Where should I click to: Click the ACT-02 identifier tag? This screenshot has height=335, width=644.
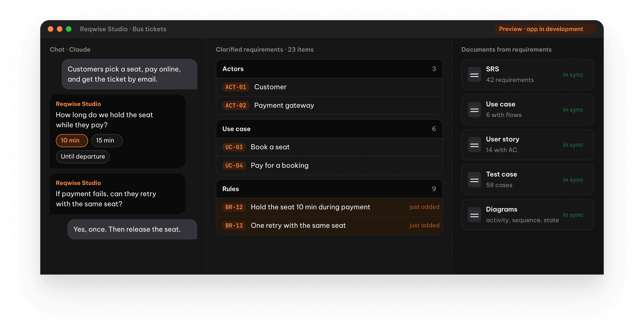pos(236,106)
